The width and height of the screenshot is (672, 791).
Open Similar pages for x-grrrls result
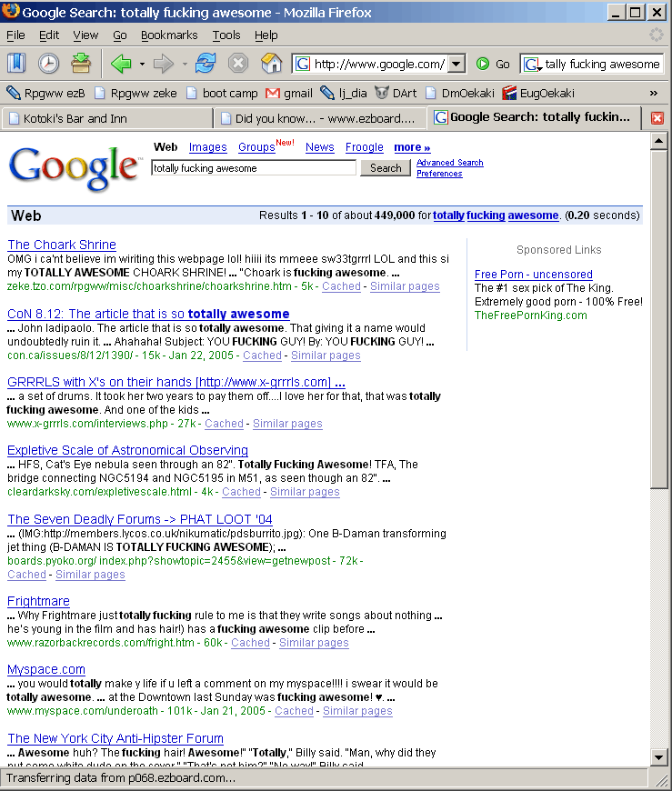point(287,424)
